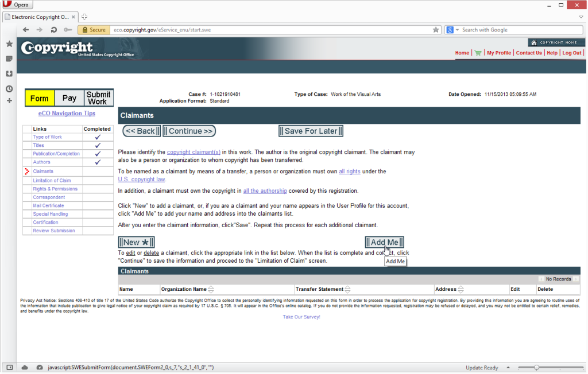Viewport: 588px width, 374px height.
Task: Open Type of Work navigation link
Action: (x=47, y=137)
